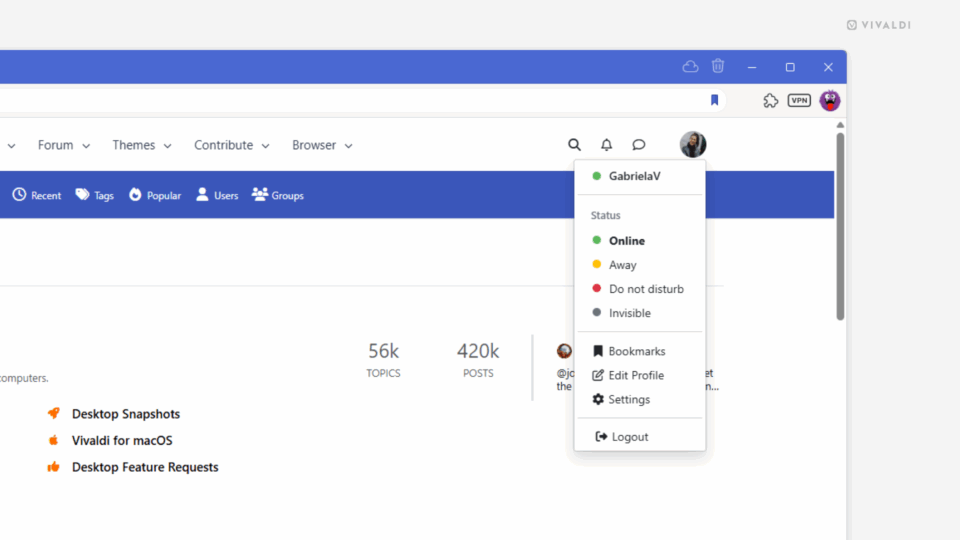Screen dimensions: 960x540
Task: Toggle the VPN button
Action: [799, 100]
